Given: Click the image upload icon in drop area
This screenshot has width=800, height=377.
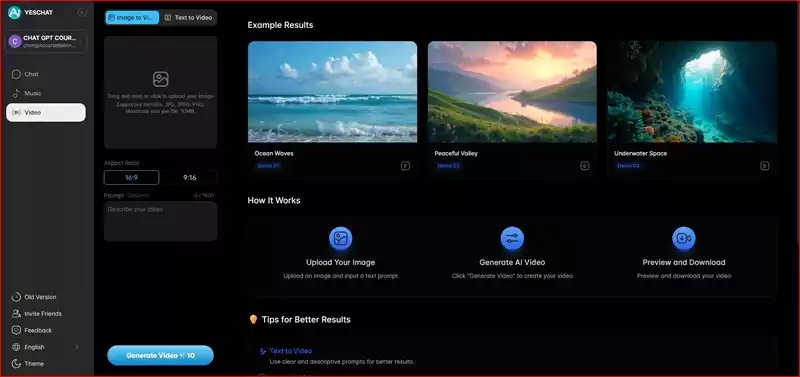Looking at the screenshot, I should pos(161,79).
